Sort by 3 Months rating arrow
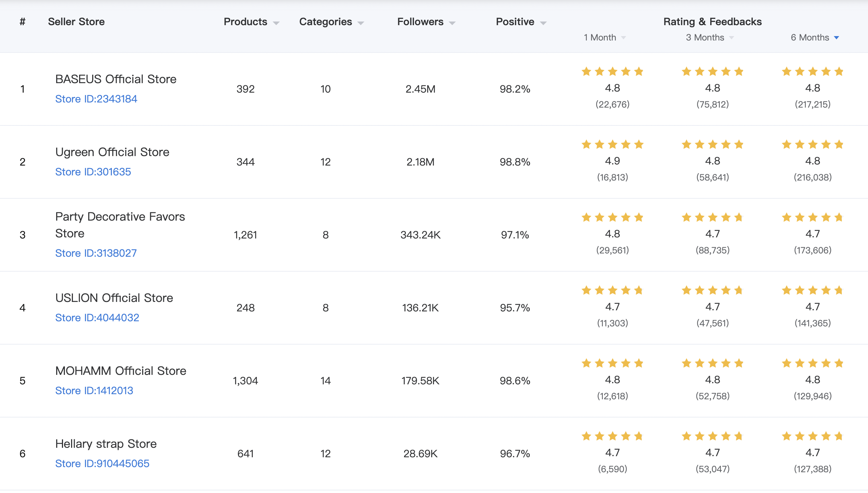The image size is (868, 493). (x=731, y=38)
